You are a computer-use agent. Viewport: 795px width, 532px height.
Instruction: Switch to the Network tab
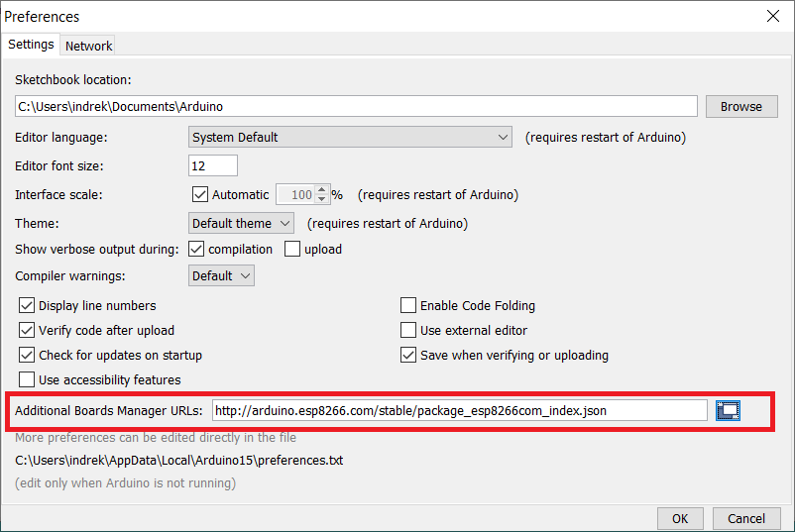click(x=89, y=46)
